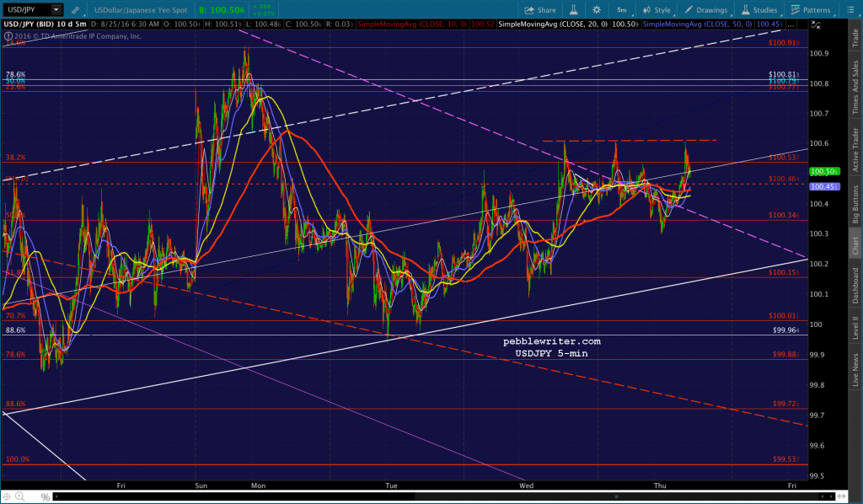Image resolution: width=863 pixels, height=504 pixels.
Task: Click the $99.537 level label
Action: 786,459
